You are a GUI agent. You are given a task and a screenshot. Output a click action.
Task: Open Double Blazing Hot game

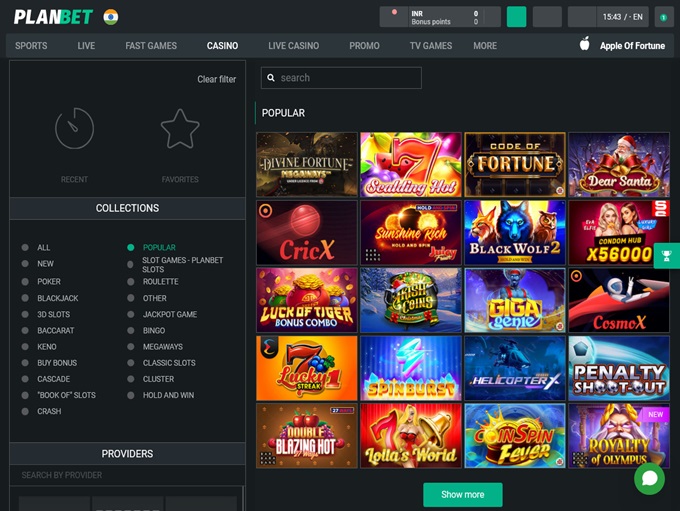click(307, 436)
